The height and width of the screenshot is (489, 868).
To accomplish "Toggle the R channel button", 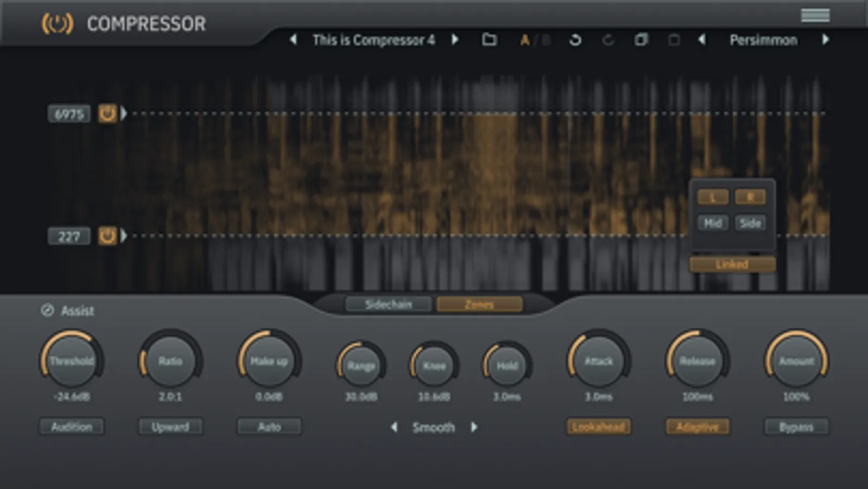I will click(750, 197).
